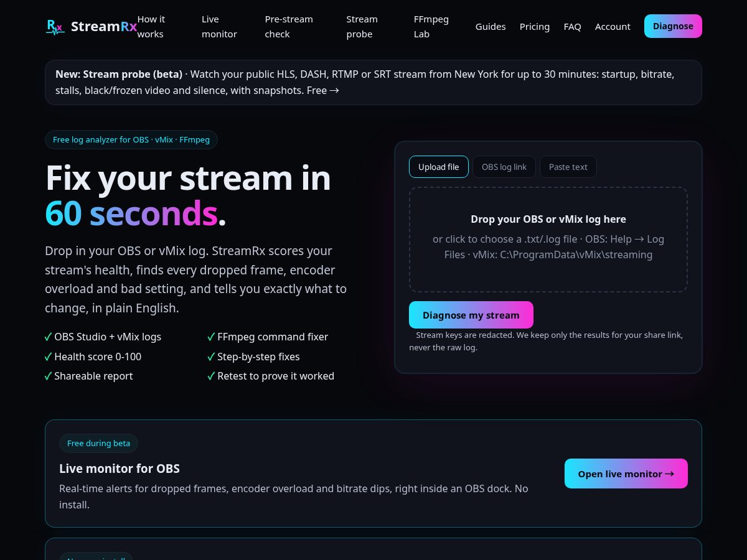Open the Stream probe beta announcement banner
747x560 pixels.
coord(374,82)
